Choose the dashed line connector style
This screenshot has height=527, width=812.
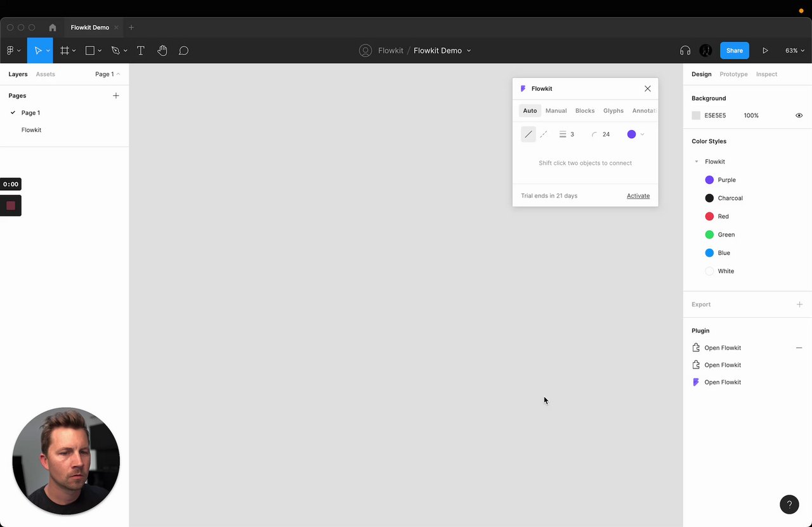pos(544,134)
